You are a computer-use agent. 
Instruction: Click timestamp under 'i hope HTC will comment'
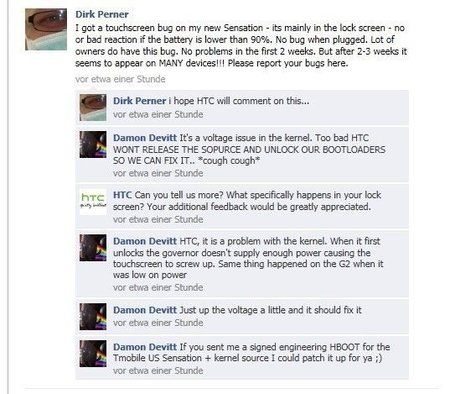click(158, 114)
